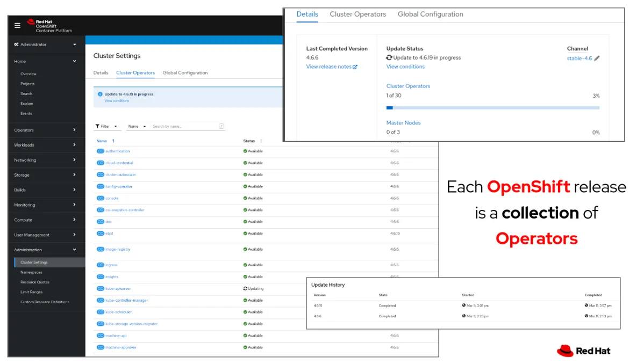Open the Administrator perspective switcher

pyautogui.click(x=46, y=45)
